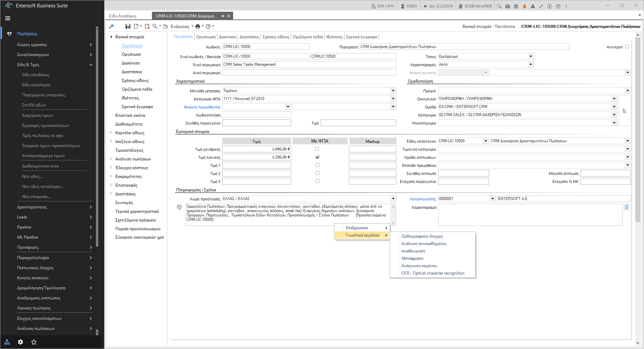Click the Βασικός προμηθευτής link label

click(202, 107)
